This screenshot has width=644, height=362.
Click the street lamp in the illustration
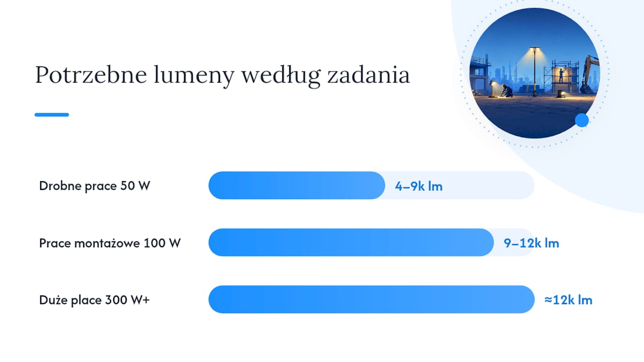(x=534, y=71)
